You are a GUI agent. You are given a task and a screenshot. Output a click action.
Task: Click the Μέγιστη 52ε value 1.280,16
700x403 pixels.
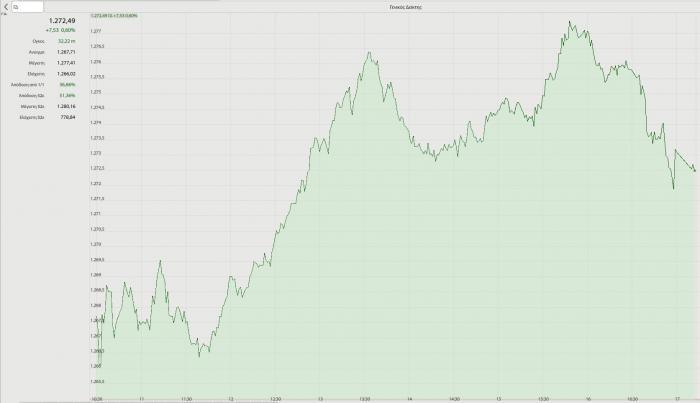66,105
